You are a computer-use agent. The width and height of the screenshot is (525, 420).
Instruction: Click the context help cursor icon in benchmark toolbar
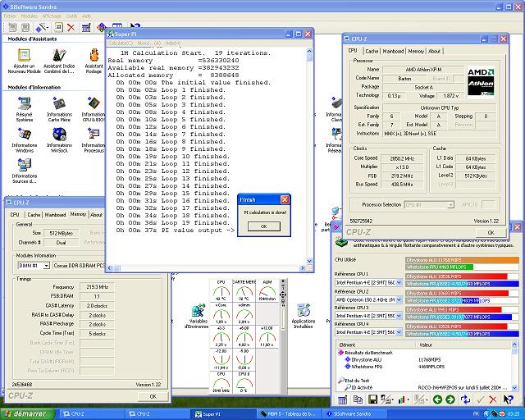[509, 399]
